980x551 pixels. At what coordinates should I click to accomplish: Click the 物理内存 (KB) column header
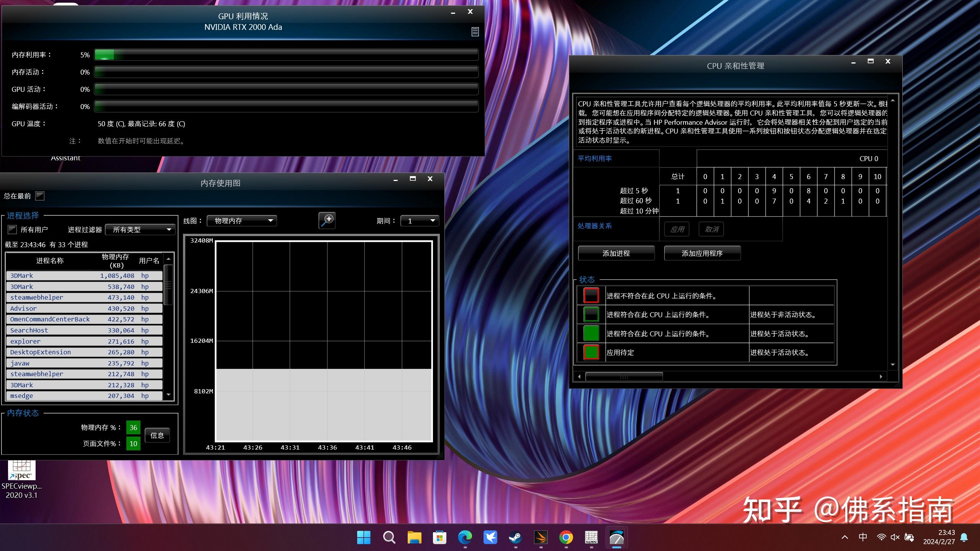(x=115, y=261)
